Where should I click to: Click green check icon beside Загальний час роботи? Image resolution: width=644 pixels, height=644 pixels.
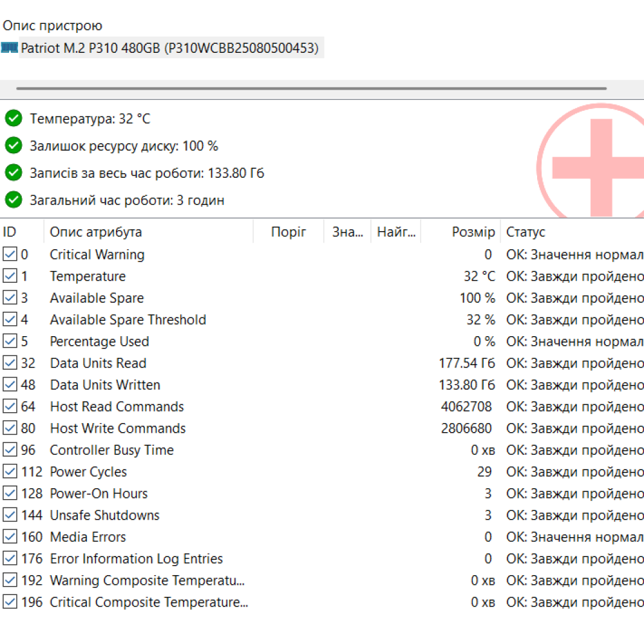point(14,200)
